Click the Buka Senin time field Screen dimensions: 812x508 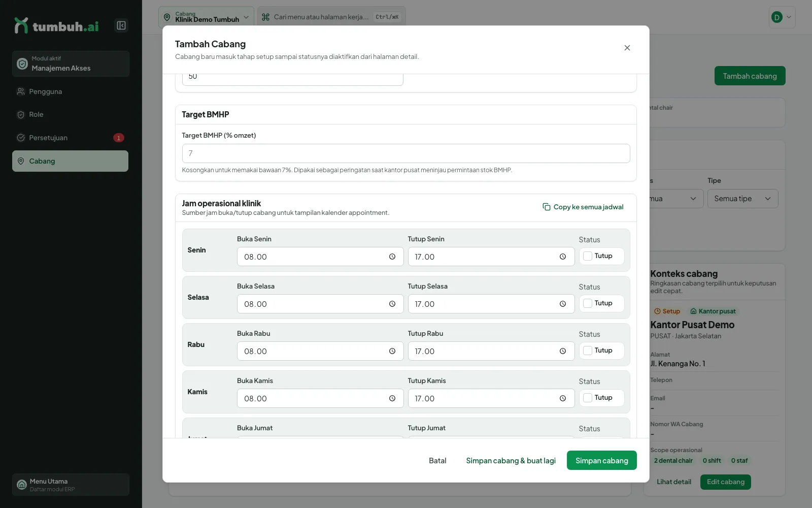tap(320, 257)
